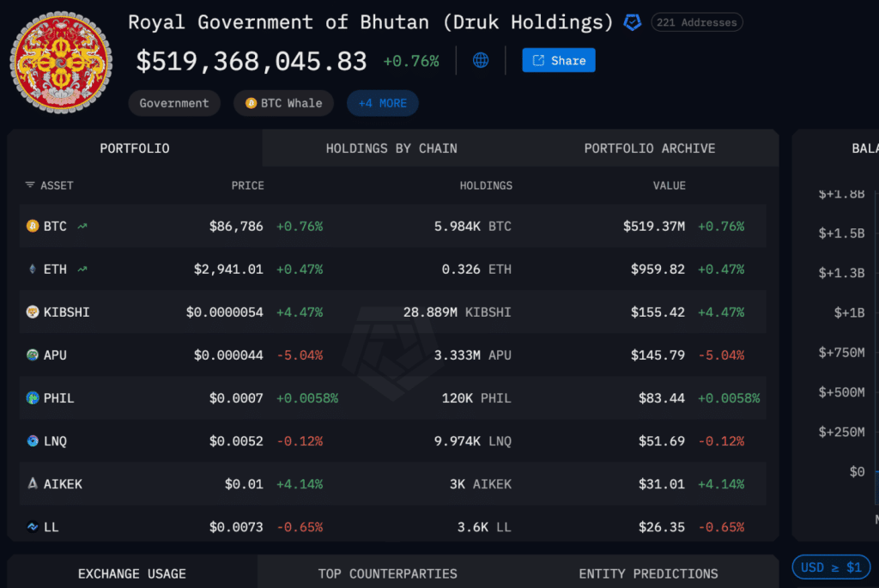Open the Portfolio Archive tab
The width and height of the screenshot is (879, 588).
pyautogui.click(x=649, y=149)
